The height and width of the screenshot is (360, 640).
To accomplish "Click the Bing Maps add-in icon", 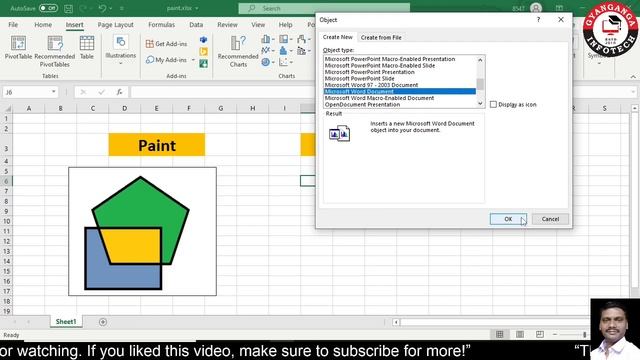I will point(203,51).
